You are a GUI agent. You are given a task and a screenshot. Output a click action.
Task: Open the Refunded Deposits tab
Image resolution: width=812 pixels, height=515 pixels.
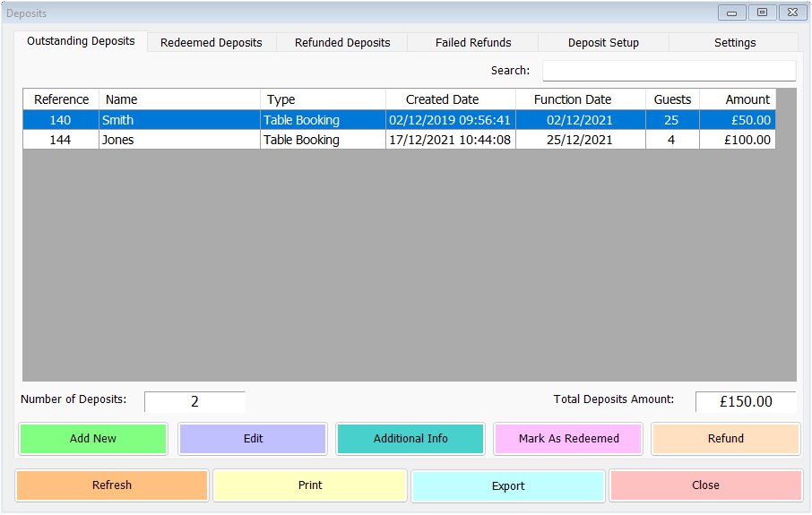point(342,42)
